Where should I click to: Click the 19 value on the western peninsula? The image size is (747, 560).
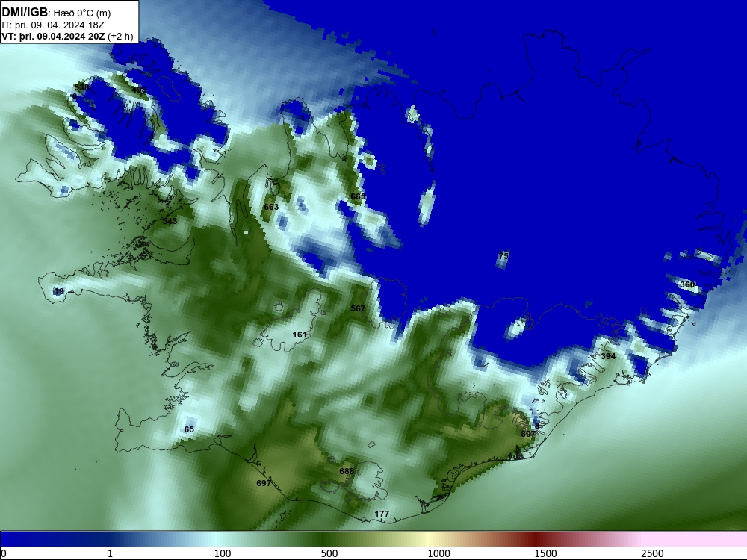pyautogui.click(x=59, y=291)
